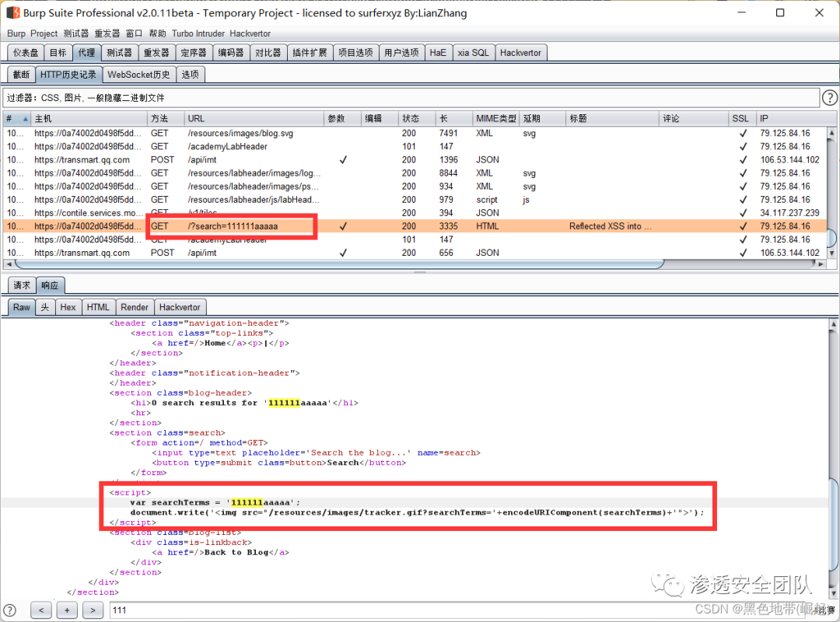Sort by the MIME类型 column header
This screenshot has height=622, width=840.
coord(495,118)
